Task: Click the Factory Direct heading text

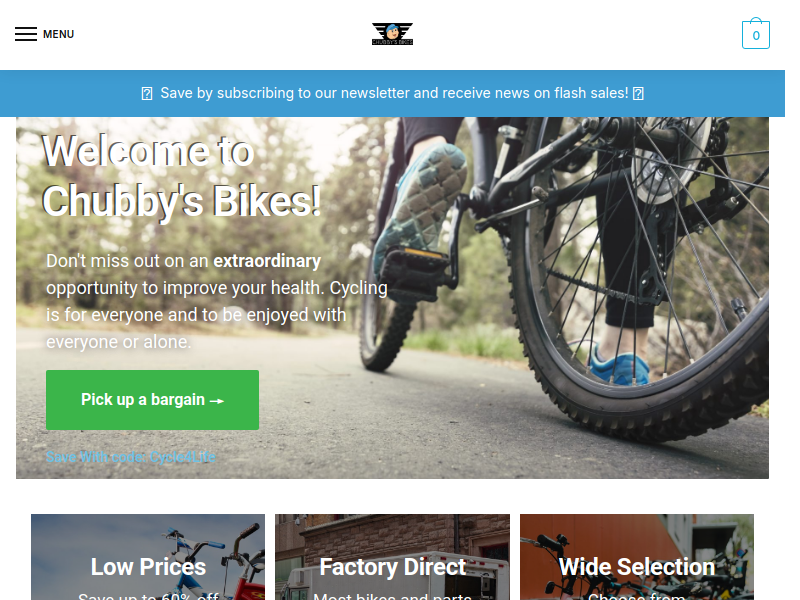Action: [392, 567]
